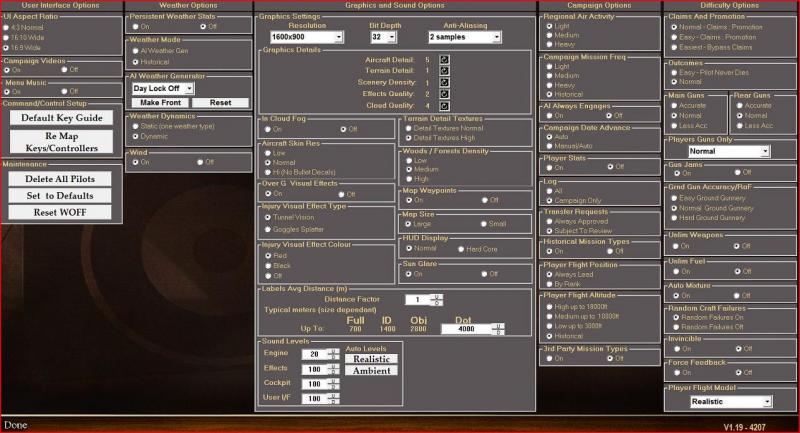Click the Aircraft Detail checkbox icon

tap(444, 60)
